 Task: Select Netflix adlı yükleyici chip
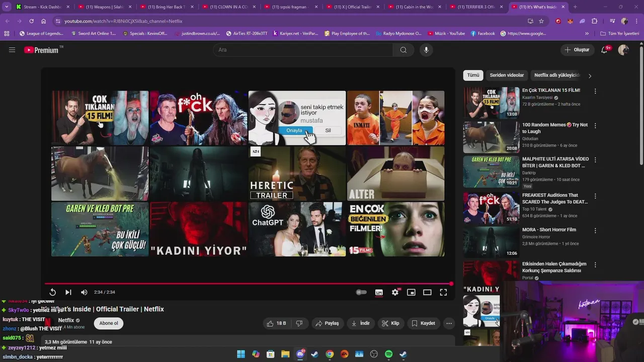[557, 75]
